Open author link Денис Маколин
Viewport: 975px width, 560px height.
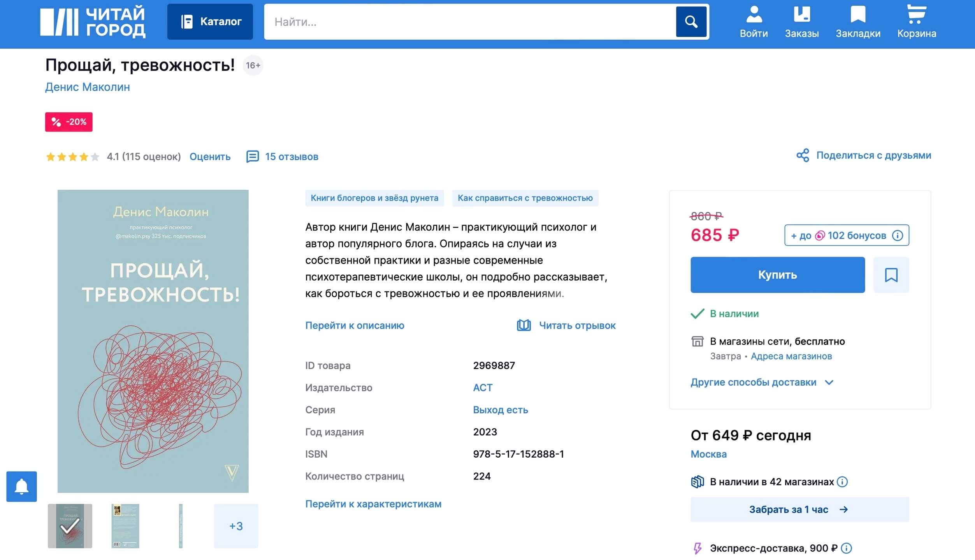click(88, 87)
